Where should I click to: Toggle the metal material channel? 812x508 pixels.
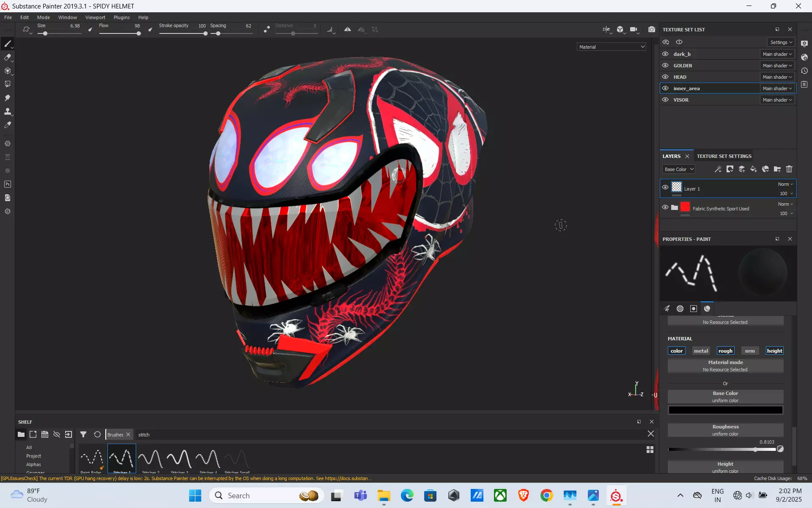pos(701,351)
